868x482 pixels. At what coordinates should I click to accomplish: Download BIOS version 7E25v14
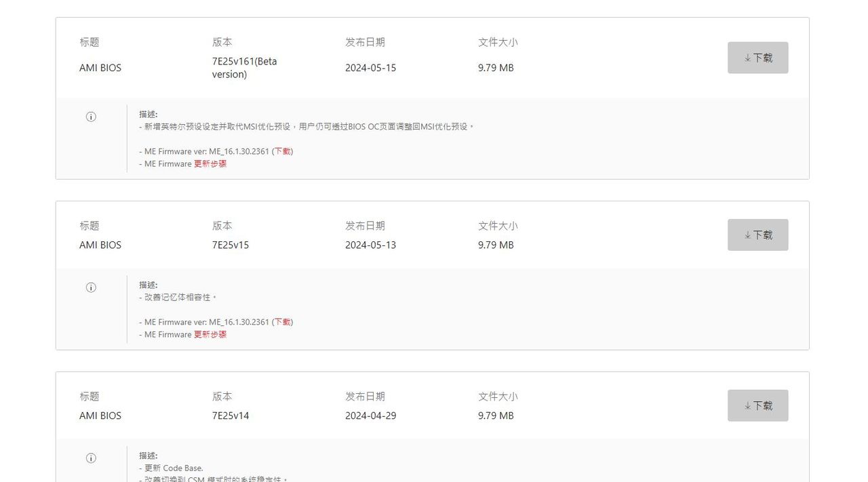tap(757, 405)
